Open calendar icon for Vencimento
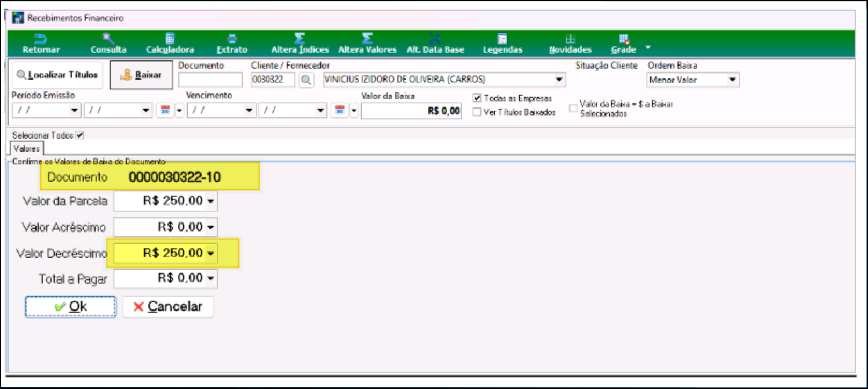 click(340, 110)
